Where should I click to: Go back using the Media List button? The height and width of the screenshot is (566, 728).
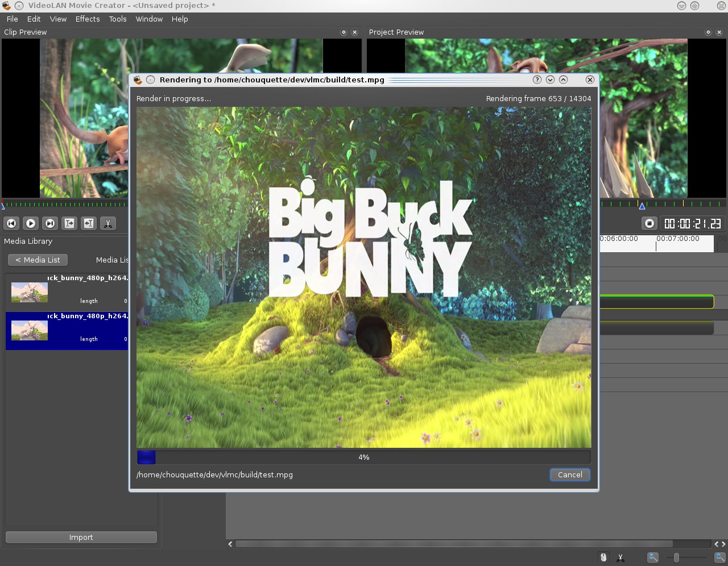(x=38, y=260)
